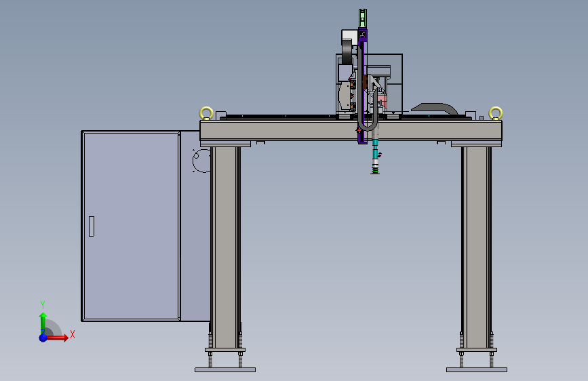This screenshot has height=381, width=588.
Task: Select the green suction cup at the tool tip
Action: (375, 172)
